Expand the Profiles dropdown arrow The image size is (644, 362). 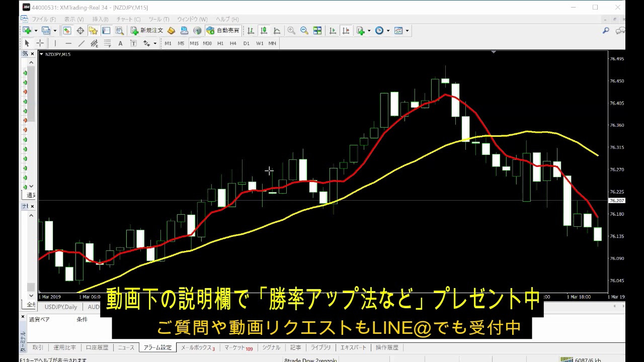coord(55,31)
